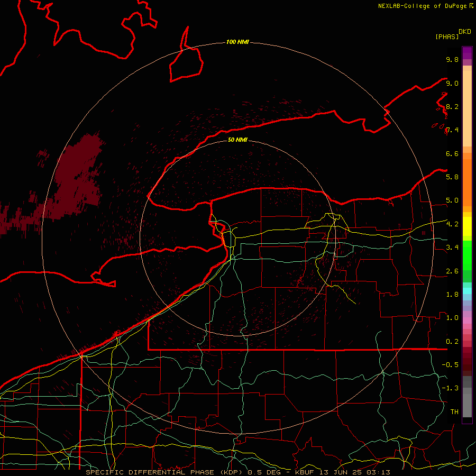Click the 9.0 value on color scale
Image resolution: width=476 pixels, height=476 pixels.
pyautogui.click(x=452, y=83)
